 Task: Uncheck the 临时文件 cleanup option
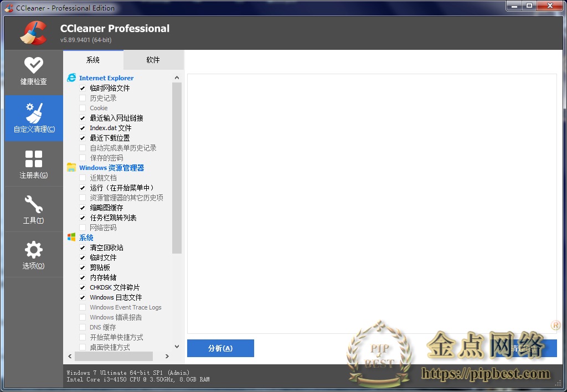[83, 257]
